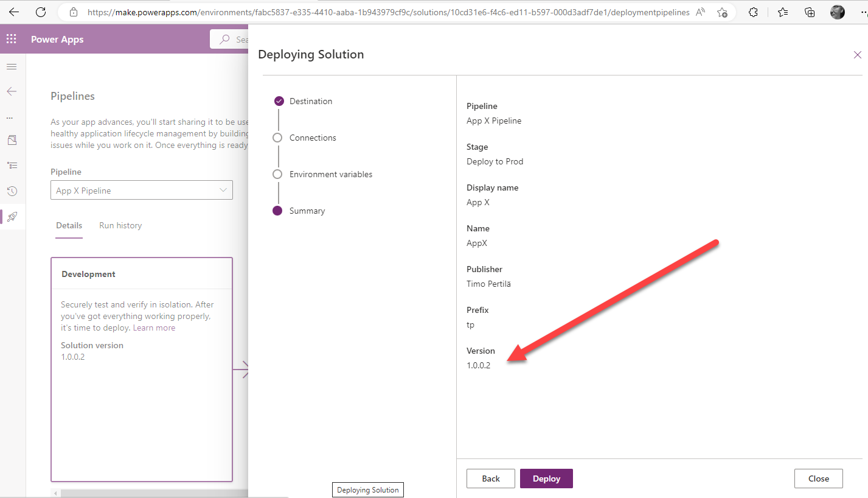
Task: Open the Learn more link
Action: (x=154, y=328)
